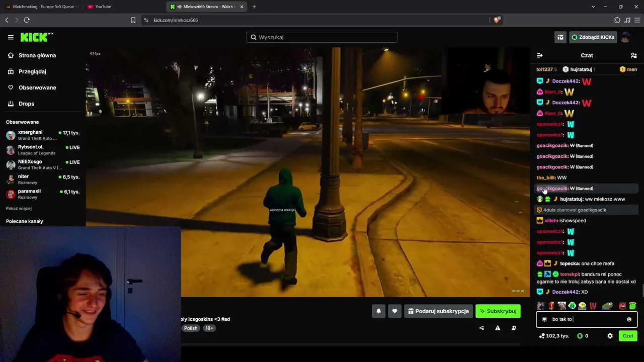Open browser extensions puzzle icon
This screenshot has width=644, height=362.
tap(617, 20)
